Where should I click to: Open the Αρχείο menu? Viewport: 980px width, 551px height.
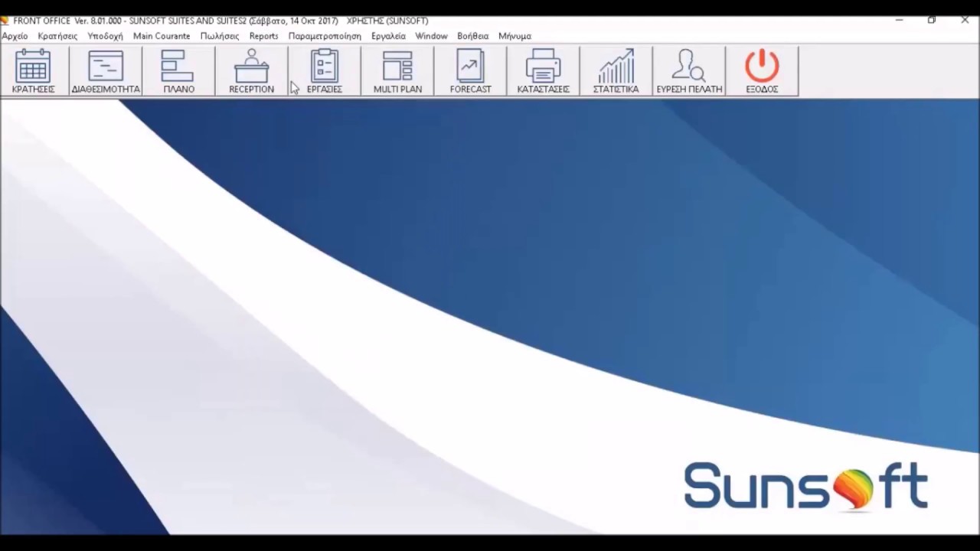(x=15, y=36)
